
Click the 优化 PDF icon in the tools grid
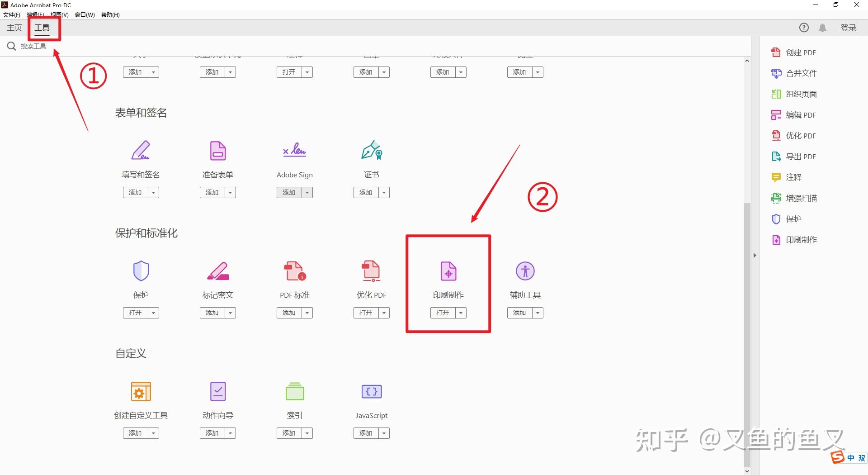click(372, 271)
